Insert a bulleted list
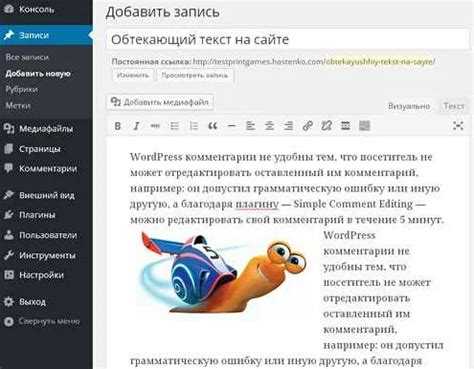474x369 pixels. tap(174, 126)
